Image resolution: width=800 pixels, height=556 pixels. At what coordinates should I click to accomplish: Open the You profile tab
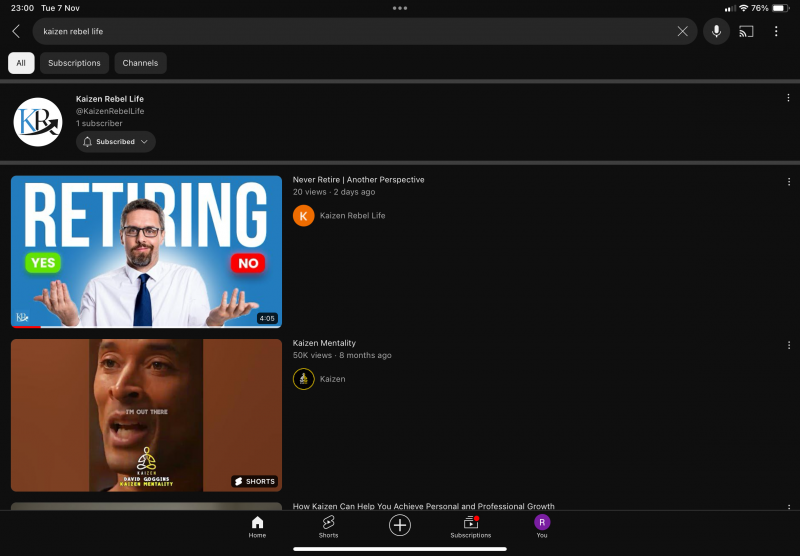tap(542, 527)
